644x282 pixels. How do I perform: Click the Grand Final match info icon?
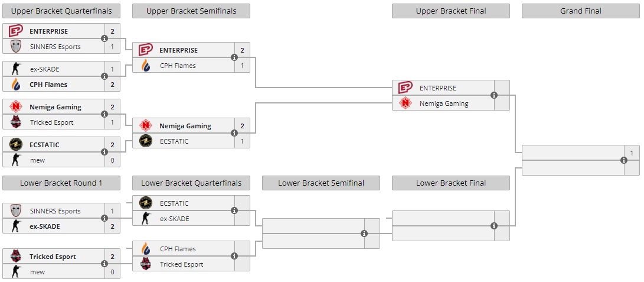tap(624, 160)
